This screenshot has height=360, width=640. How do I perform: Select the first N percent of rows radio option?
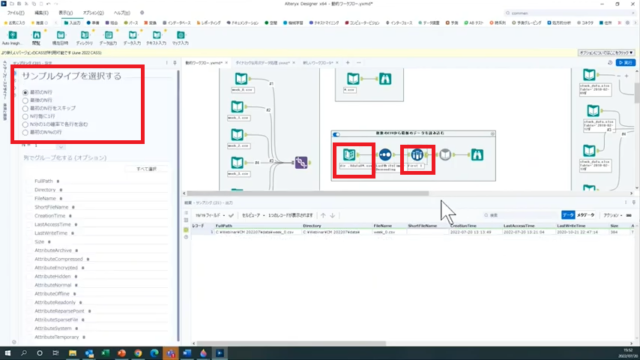pyautogui.click(x=25, y=133)
